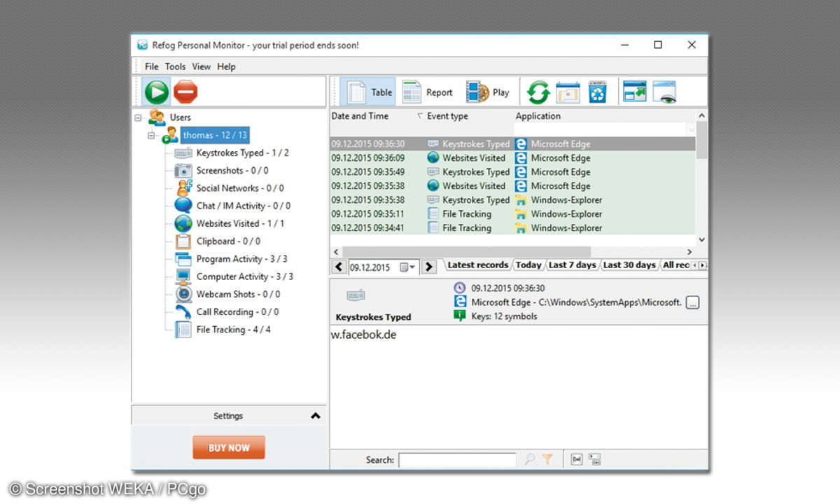Switch to Today tab
The height and width of the screenshot is (504, 840).
(528, 265)
